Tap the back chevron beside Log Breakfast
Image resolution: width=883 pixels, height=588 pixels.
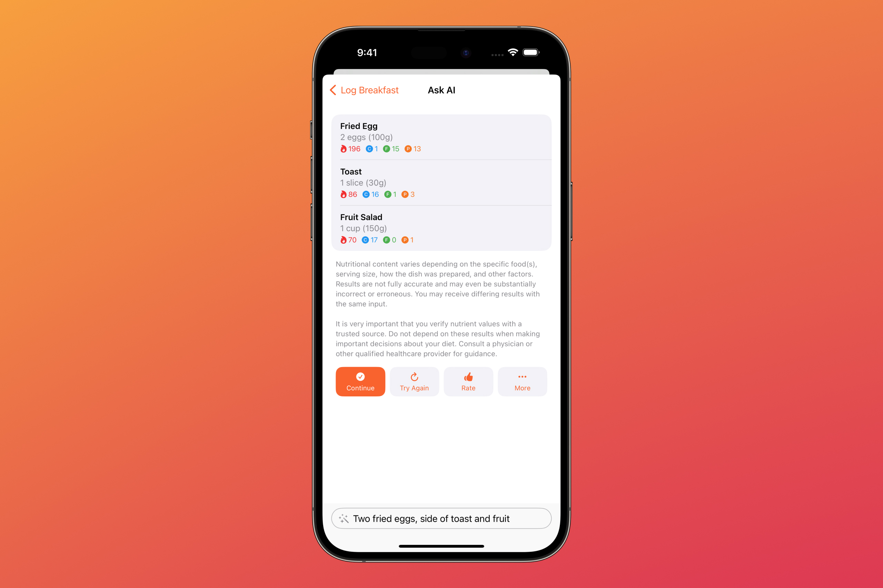tap(334, 91)
